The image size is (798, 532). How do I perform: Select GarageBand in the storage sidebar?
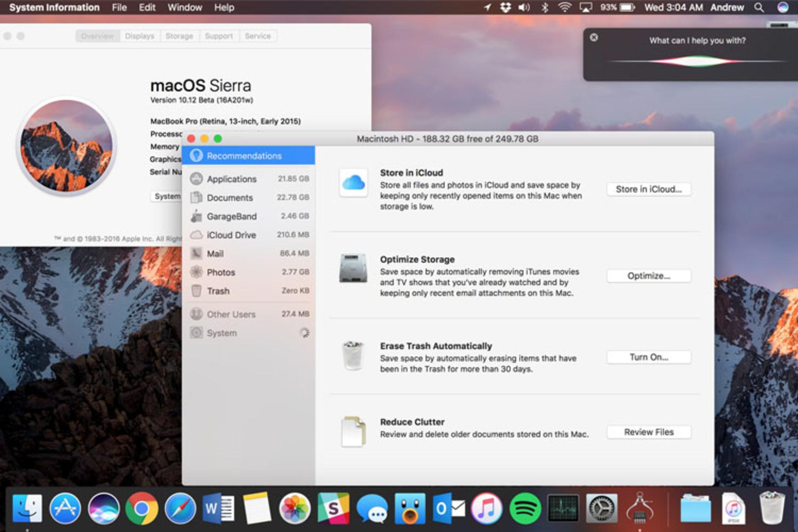coord(249,216)
